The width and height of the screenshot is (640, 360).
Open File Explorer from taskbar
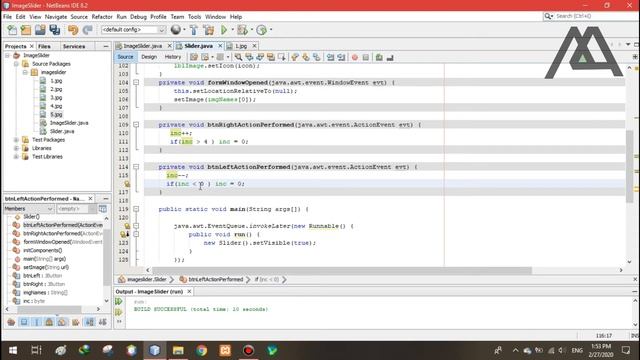point(178,350)
